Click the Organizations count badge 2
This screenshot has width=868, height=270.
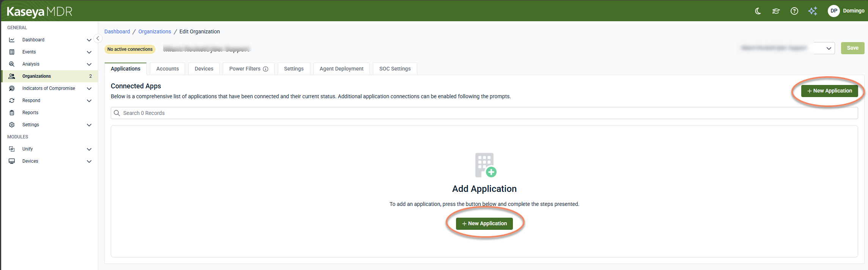coord(90,76)
